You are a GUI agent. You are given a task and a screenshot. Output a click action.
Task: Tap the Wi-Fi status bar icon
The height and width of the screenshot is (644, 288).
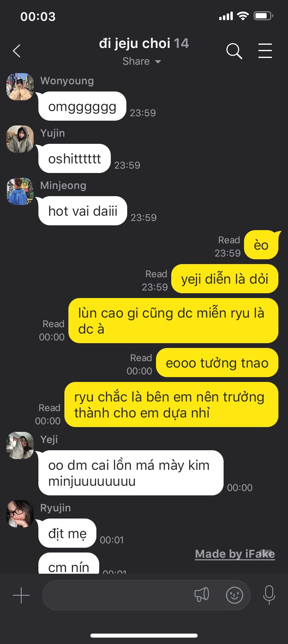point(243,16)
